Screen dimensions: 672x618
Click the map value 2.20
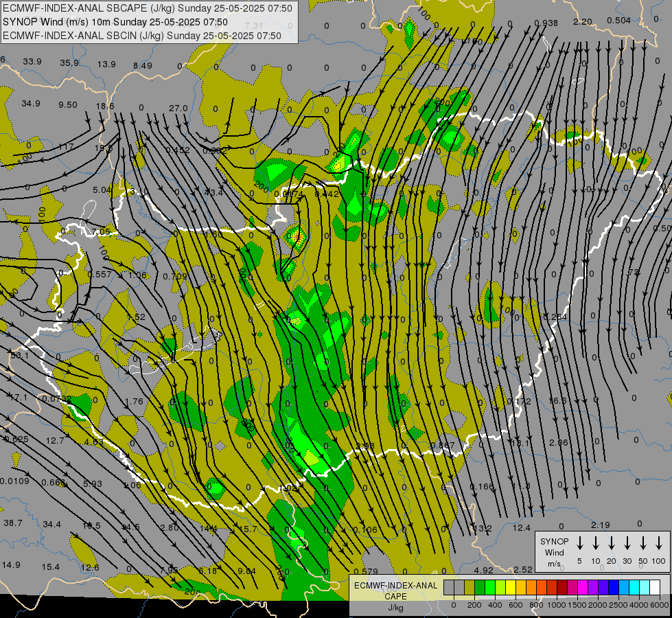583,22
